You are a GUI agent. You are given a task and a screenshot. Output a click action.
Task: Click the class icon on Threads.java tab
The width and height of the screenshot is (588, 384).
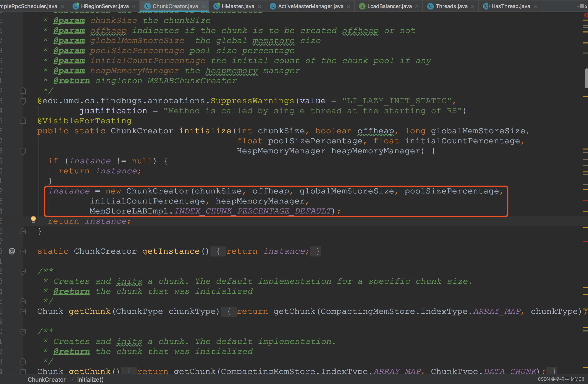[x=430, y=6]
